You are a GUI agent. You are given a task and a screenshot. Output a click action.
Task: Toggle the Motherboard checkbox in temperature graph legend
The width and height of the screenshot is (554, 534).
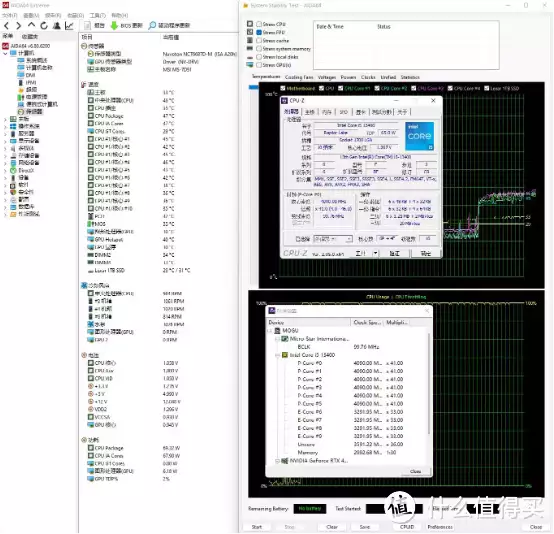[283, 88]
